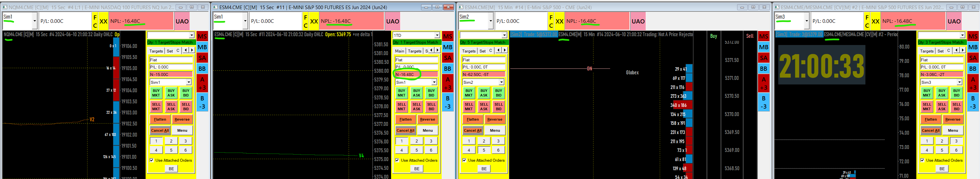Click A +3 button in ESM4 15 Min window

point(764,83)
